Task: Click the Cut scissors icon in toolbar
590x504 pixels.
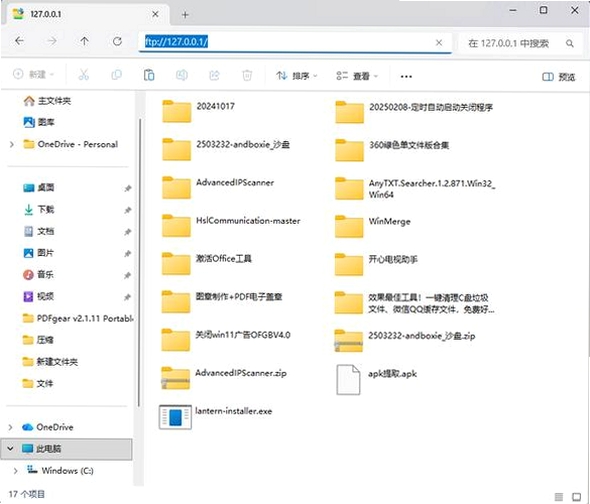Action: (x=84, y=75)
